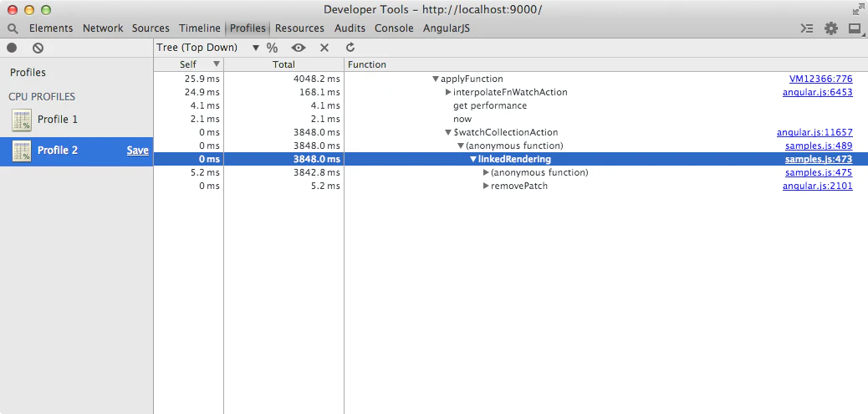Screen dimensions: 868x414
Task: Clear all profiles icon
Action: pyautogui.click(x=38, y=49)
